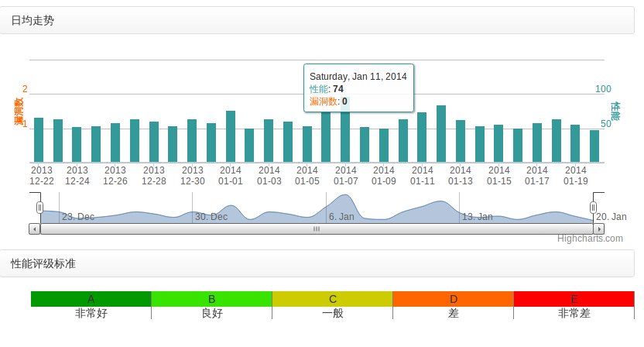Click the tooltip 性能 value 74

click(338, 89)
